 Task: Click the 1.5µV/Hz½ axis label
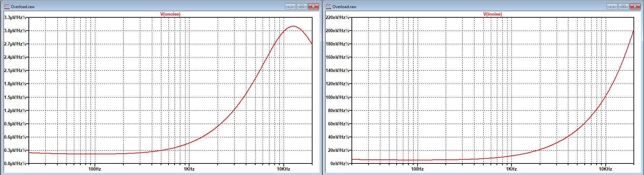pyautogui.click(x=15, y=97)
